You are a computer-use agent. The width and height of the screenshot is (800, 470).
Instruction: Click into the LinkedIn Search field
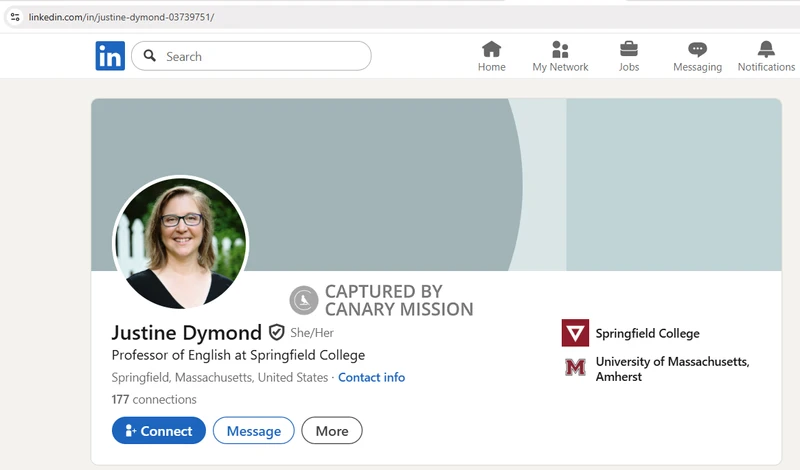point(260,56)
